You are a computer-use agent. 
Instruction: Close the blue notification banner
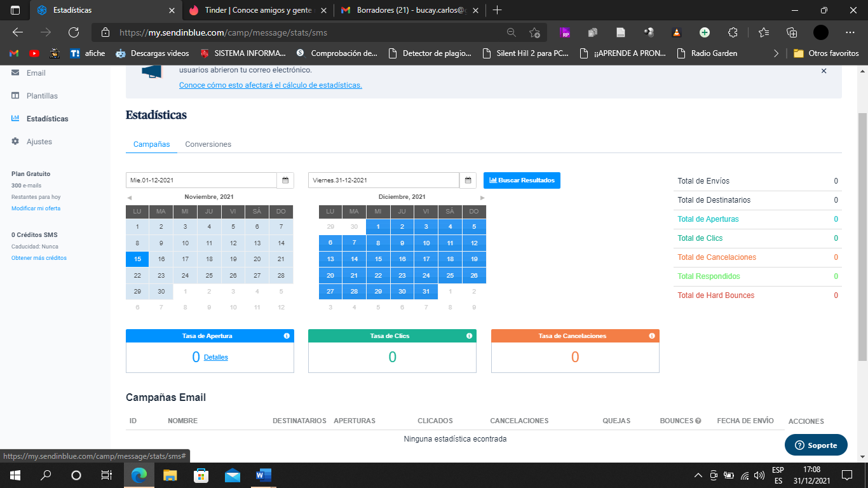(824, 71)
